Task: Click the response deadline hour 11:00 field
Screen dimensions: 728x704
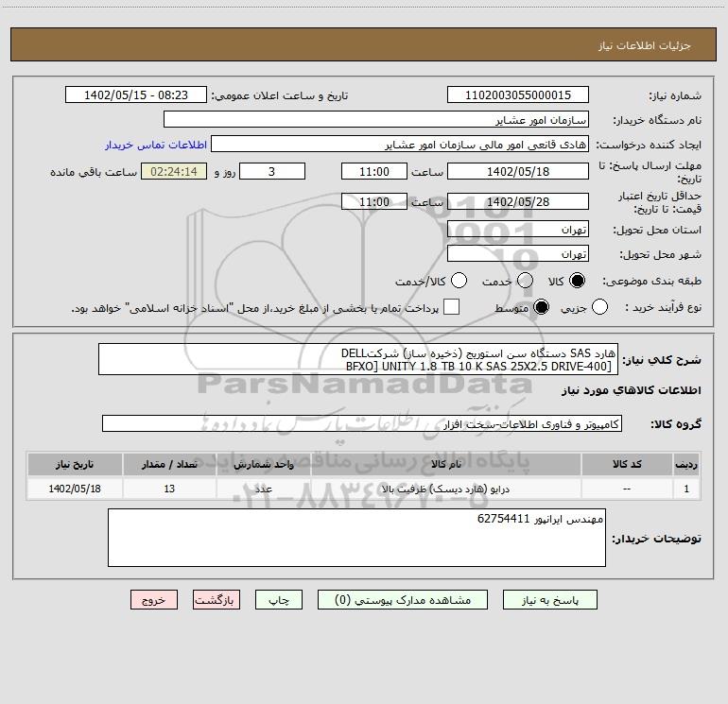Action: [x=374, y=171]
